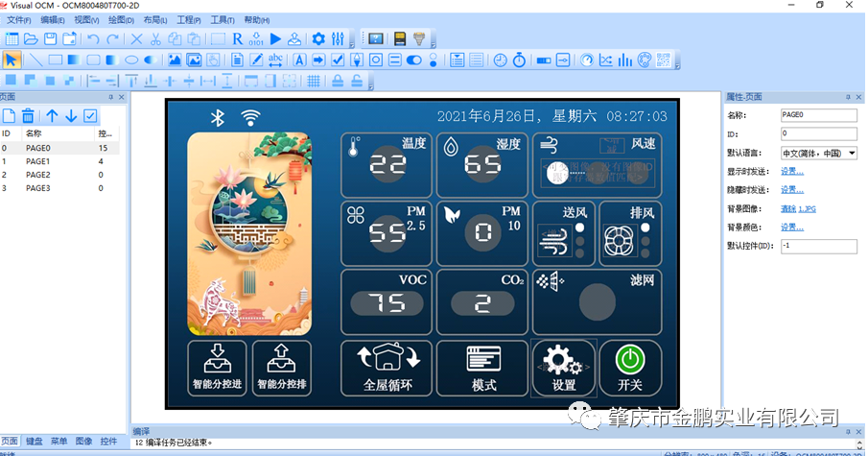Click the bar chart control tool

tap(624, 60)
